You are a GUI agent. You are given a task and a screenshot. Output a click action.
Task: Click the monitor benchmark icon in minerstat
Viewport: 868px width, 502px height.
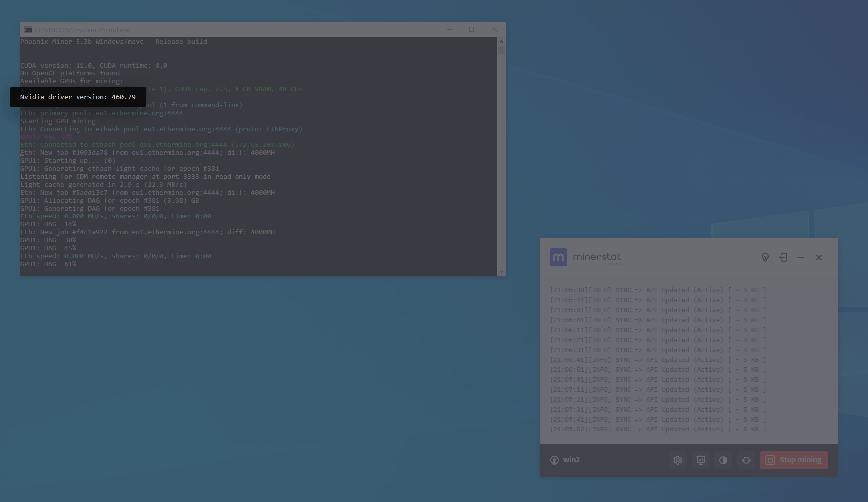pos(701,460)
